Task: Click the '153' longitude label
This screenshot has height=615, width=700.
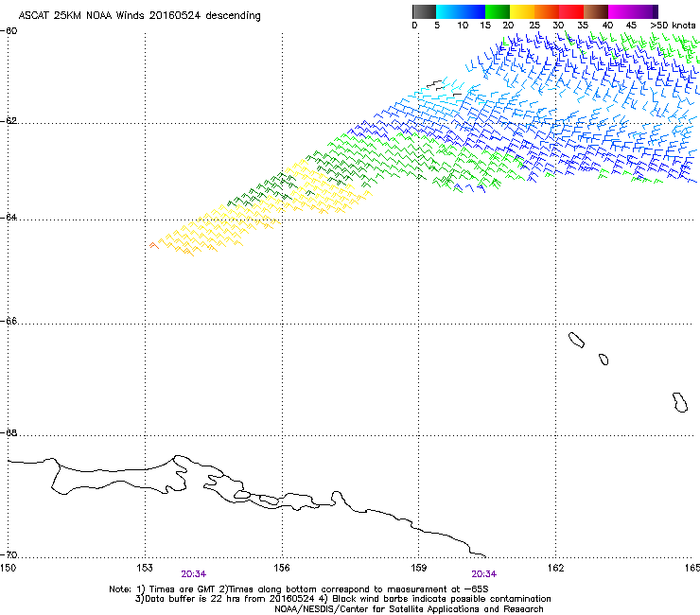Action: pyautogui.click(x=145, y=568)
